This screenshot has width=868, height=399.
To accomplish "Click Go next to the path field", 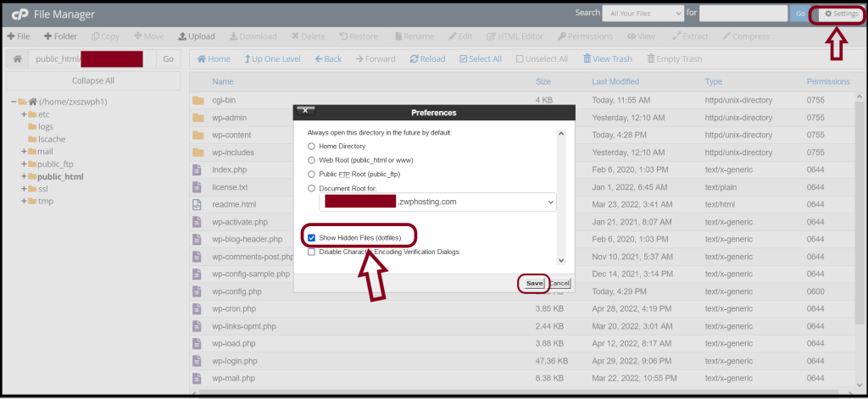I will (169, 59).
